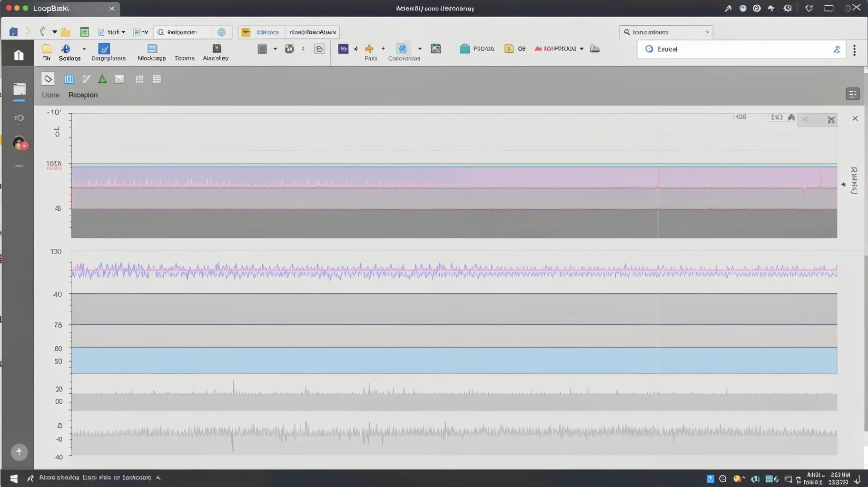Image resolution: width=868 pixels, height=487 pixels.
Task: Open the yellow folder icon in the navigation bar
Action: [66, 32]
